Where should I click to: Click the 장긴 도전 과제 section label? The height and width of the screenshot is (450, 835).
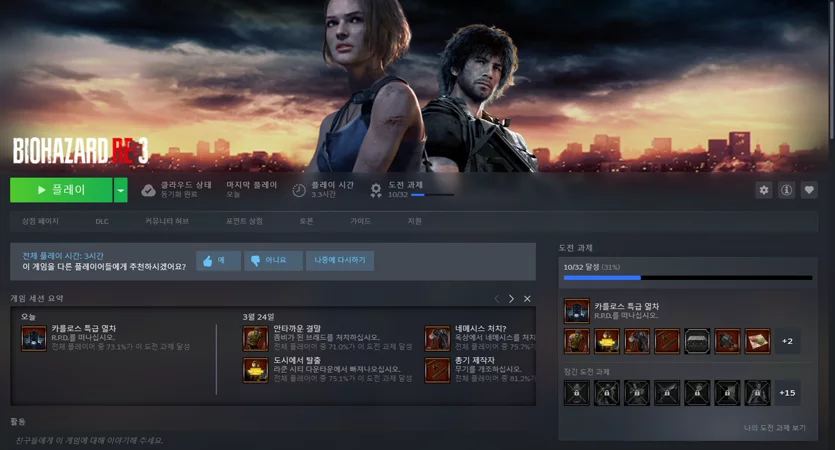click(586, 372)
